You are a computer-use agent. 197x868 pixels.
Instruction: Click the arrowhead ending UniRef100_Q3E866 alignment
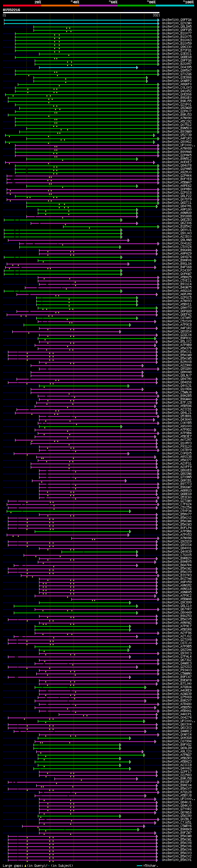click(x=147, y=78)
